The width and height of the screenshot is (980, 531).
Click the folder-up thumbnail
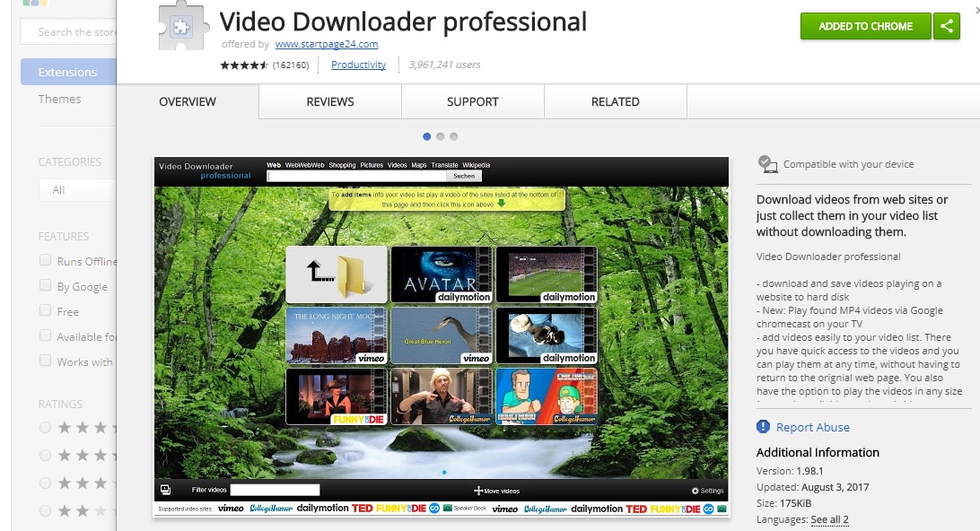[337, 274]
